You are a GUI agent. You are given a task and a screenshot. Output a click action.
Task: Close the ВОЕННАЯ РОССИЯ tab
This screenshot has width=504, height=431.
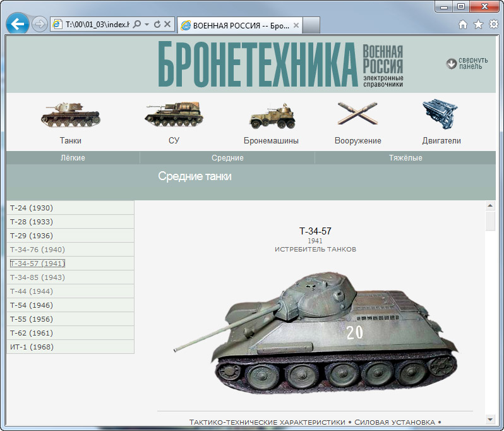(296, 25)
